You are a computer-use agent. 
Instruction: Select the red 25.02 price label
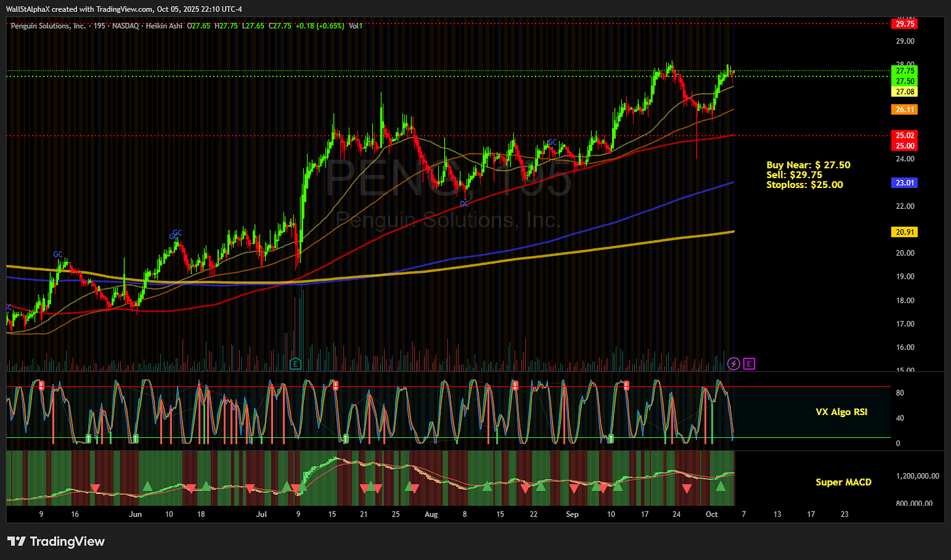(x=905, y=135)
